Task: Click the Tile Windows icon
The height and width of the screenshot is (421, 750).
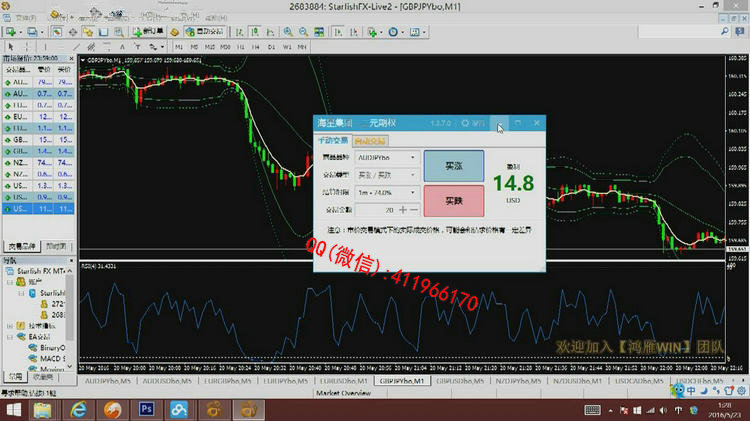Action: (319, 32)
